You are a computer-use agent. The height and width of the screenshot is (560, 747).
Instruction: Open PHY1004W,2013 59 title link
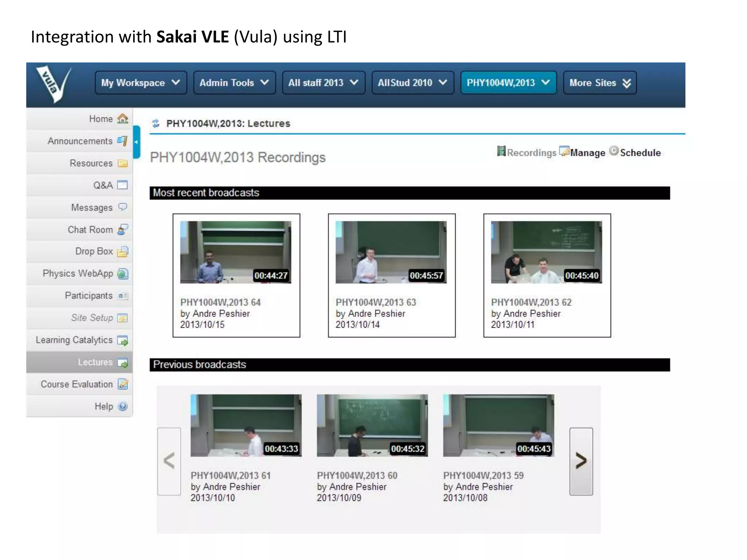(483, 475)
